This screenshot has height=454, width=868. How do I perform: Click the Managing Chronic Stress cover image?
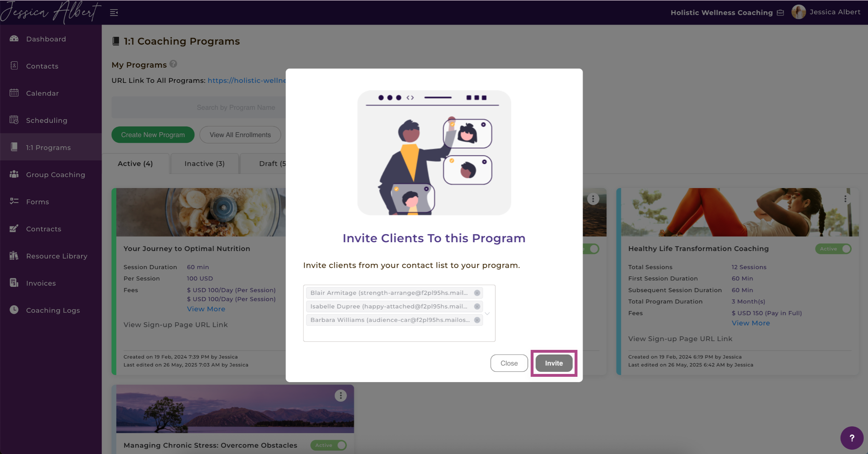pos(235,409)
